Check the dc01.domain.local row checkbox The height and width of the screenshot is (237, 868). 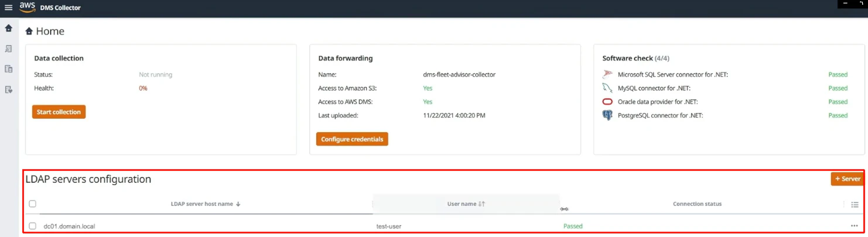[33, 226]
